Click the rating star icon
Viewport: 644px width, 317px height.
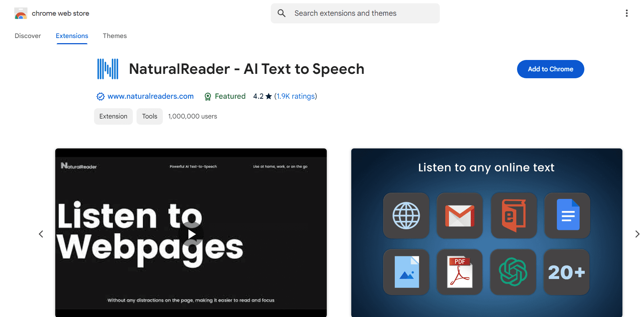pos(269,96)
